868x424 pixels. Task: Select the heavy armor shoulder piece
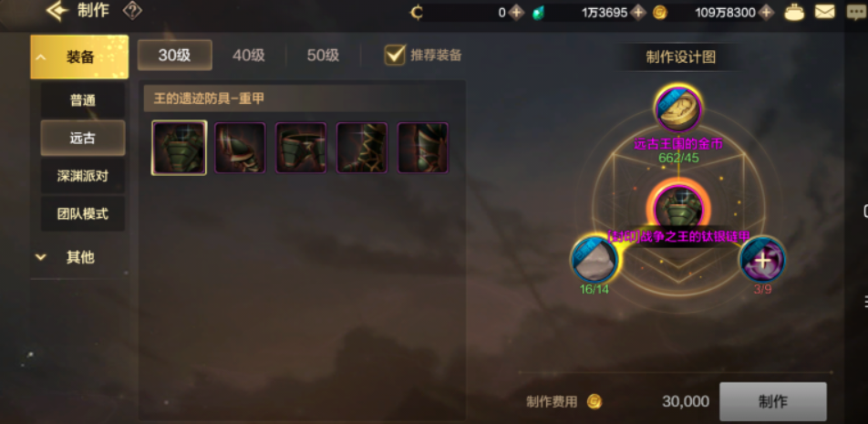coord(241,148)
